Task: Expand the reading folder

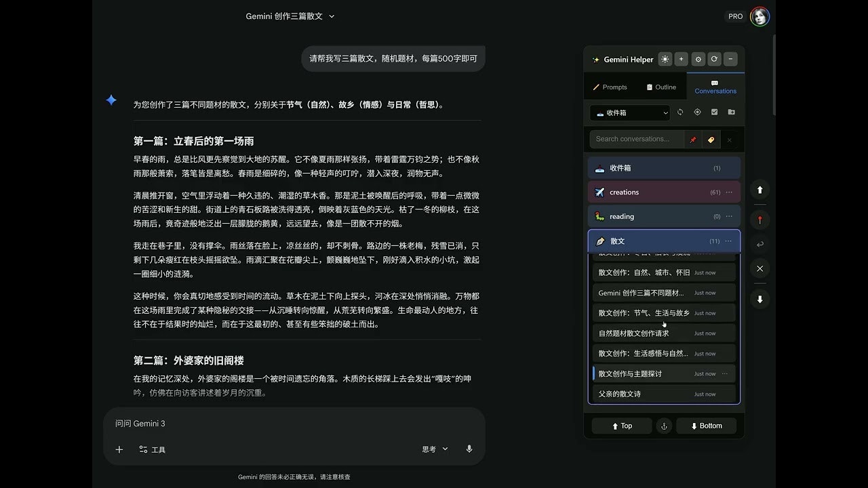Action: coord(664,217)
